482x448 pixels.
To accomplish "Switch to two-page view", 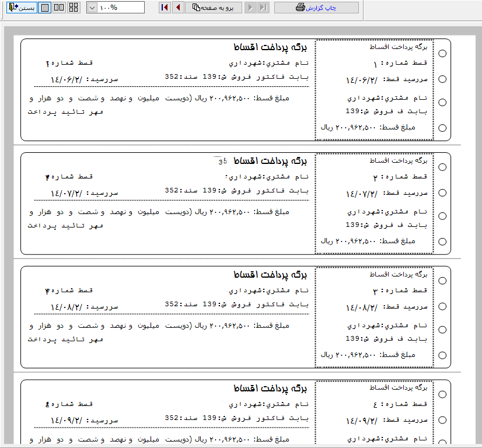I will pyautogui.click(x=59, y=8).
